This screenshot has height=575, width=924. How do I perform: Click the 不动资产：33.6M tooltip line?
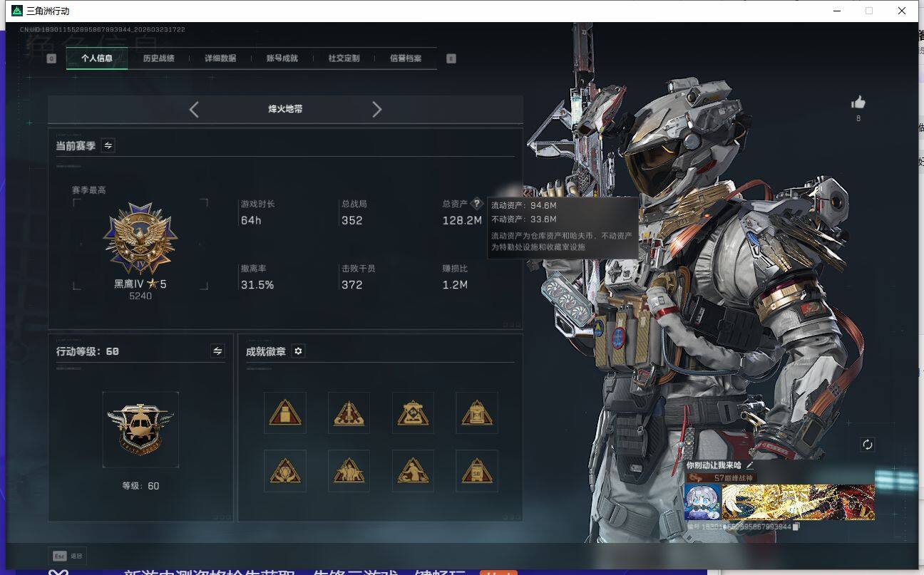coord(524,219)
